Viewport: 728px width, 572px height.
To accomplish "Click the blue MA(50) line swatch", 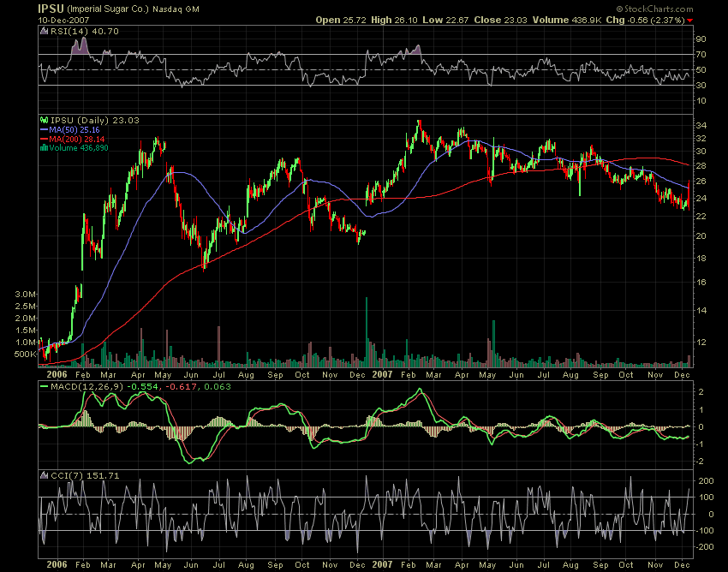I will tap(44, 130).
